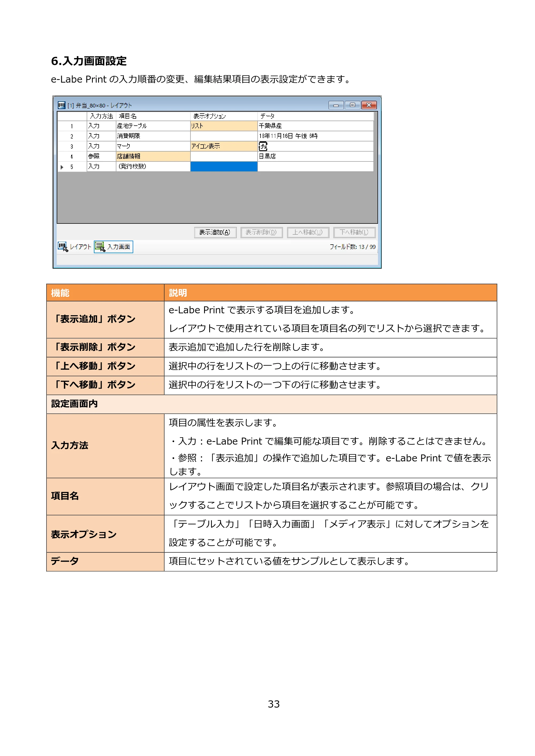Screen dimensions: 535x756
Task: Click the フィールド数: 13 / 99 status text
Action: pyautogui.click(x=353, y=247)
